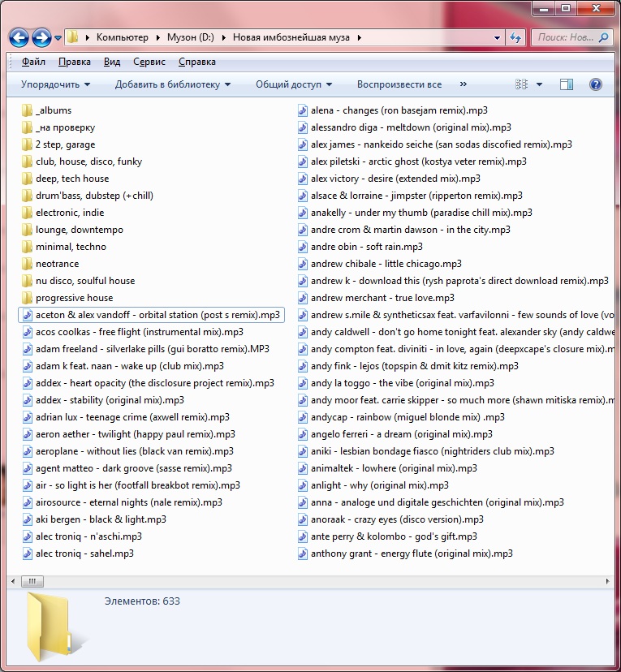
Task: Open the address bar history dropdown arrow
Action: click(x=497, y=37)
